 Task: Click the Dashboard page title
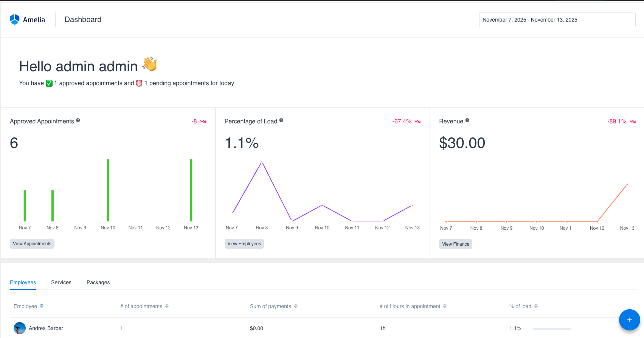point(83,19)
